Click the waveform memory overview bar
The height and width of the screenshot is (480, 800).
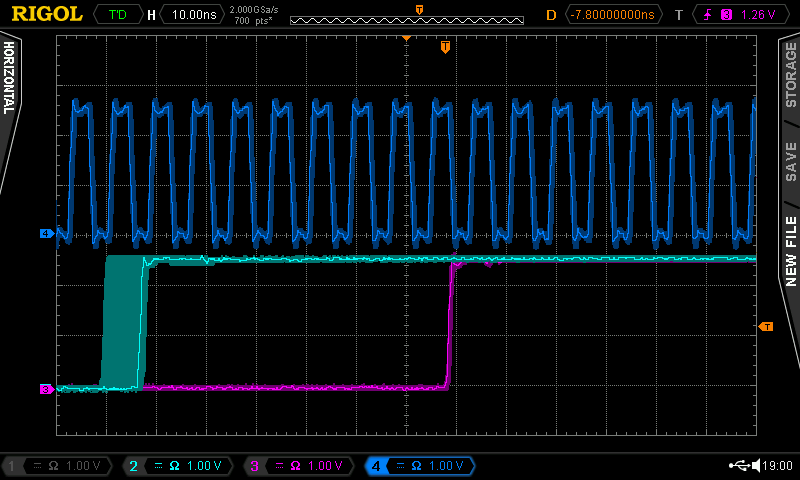tap(406, 19)
